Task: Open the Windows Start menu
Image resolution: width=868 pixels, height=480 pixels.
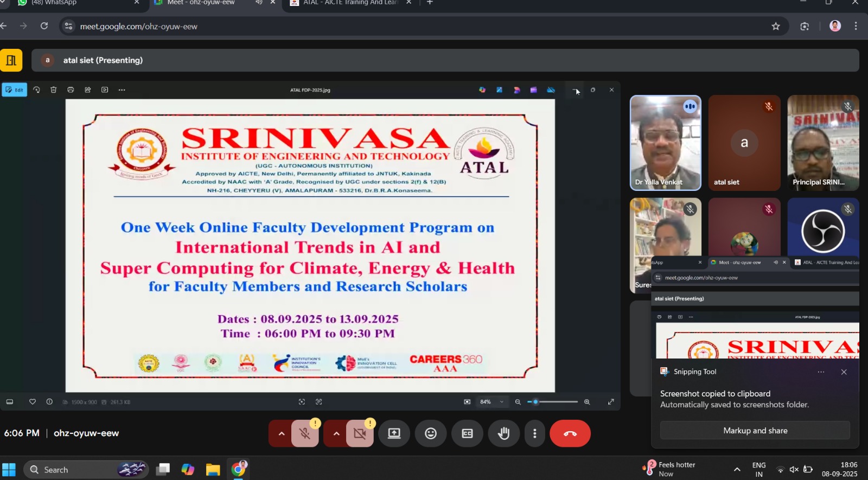Action: (9, 470)
